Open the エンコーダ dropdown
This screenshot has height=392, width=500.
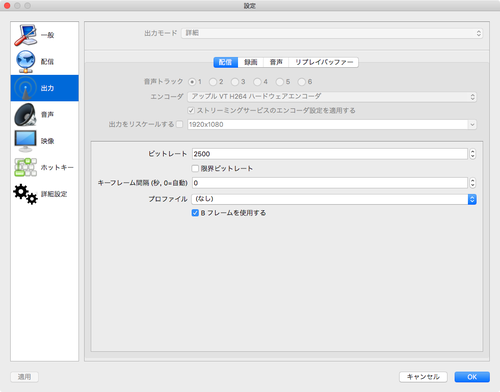pyautogui.click(x=332, y=97)
